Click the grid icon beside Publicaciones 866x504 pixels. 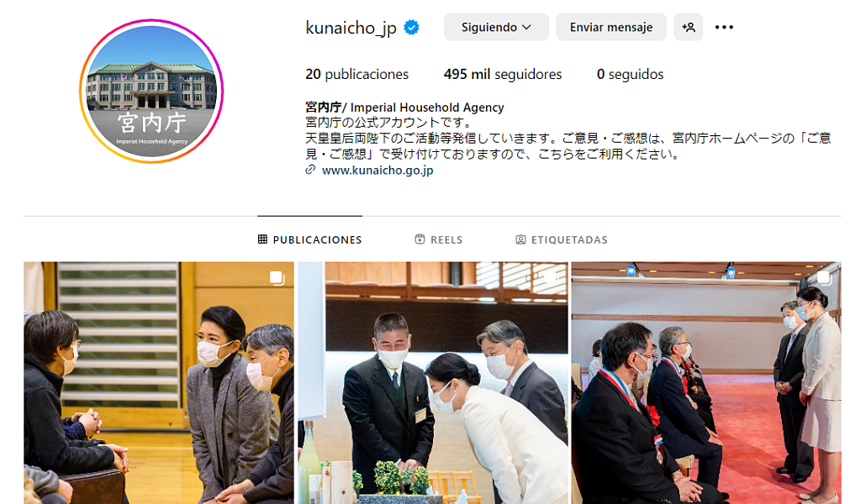click(x=262, y=239)
